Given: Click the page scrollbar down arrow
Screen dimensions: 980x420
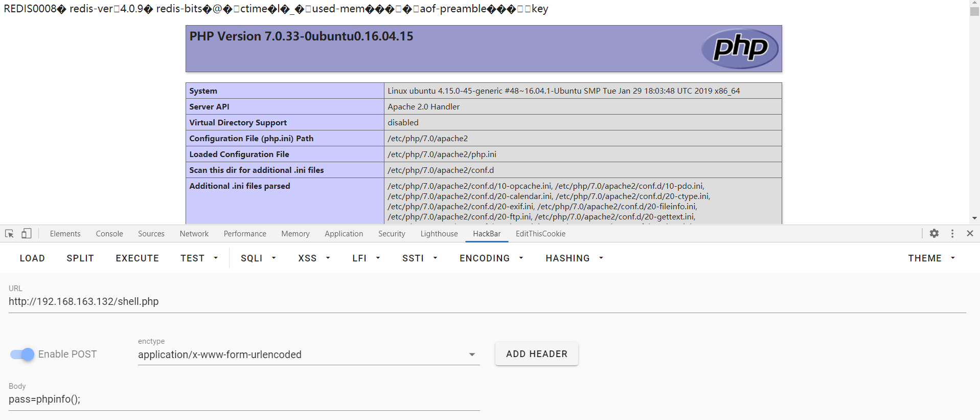Looking at the screenshot, I should (x=974, y=218).
